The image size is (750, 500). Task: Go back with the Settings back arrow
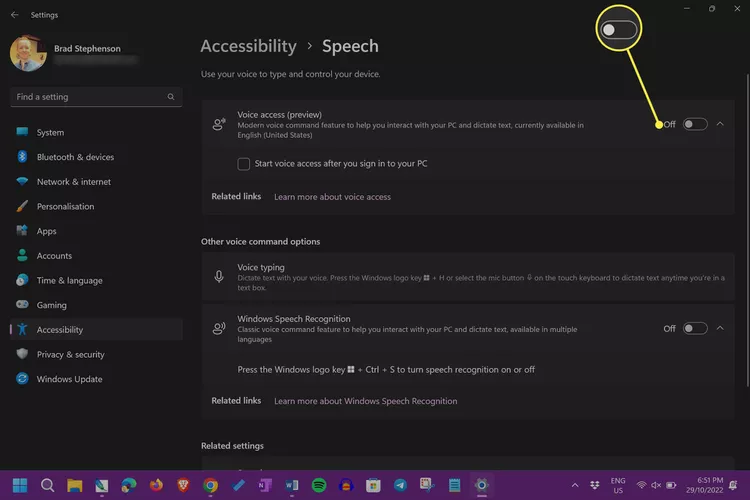click(x=14, y=15)
